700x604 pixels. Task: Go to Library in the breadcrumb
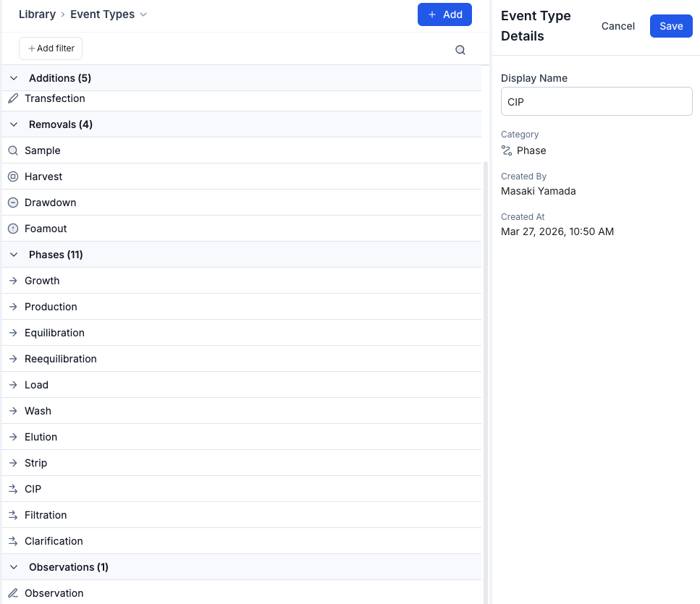[x=37, y=14]
